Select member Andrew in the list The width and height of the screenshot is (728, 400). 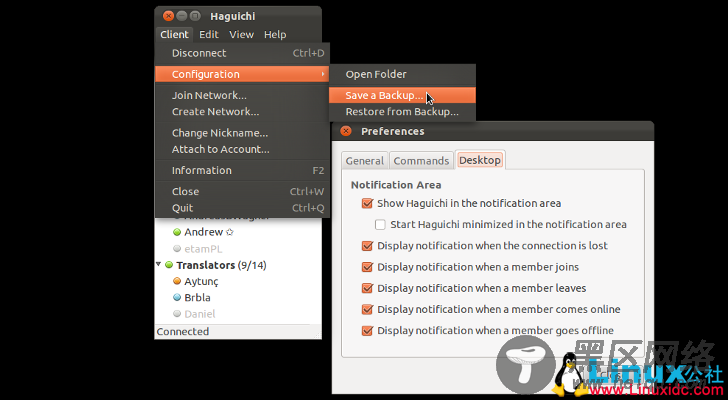pyautogui.click(x=203, y=232)
